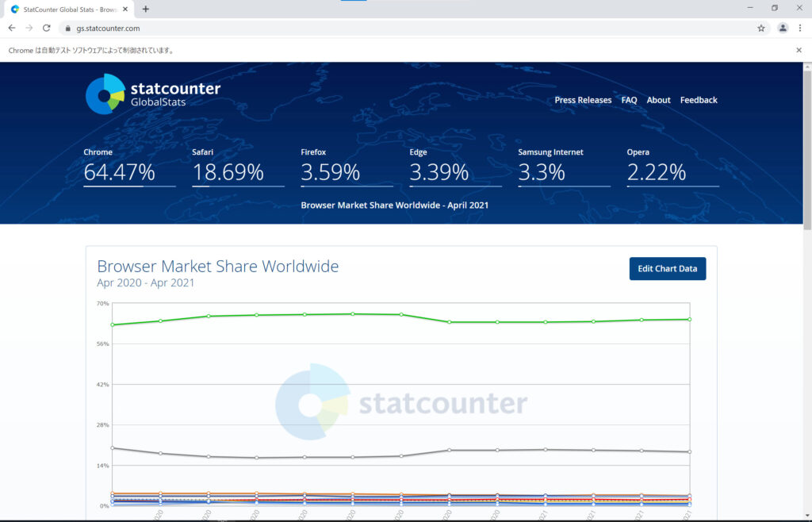Go to the About page
812x522 pixels.
tap(658, 100)
